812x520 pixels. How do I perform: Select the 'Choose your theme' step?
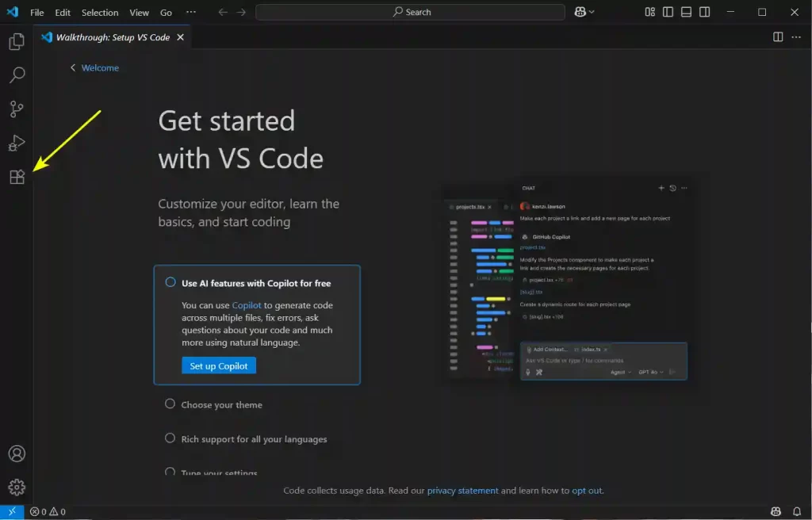(x=221, y=405)
